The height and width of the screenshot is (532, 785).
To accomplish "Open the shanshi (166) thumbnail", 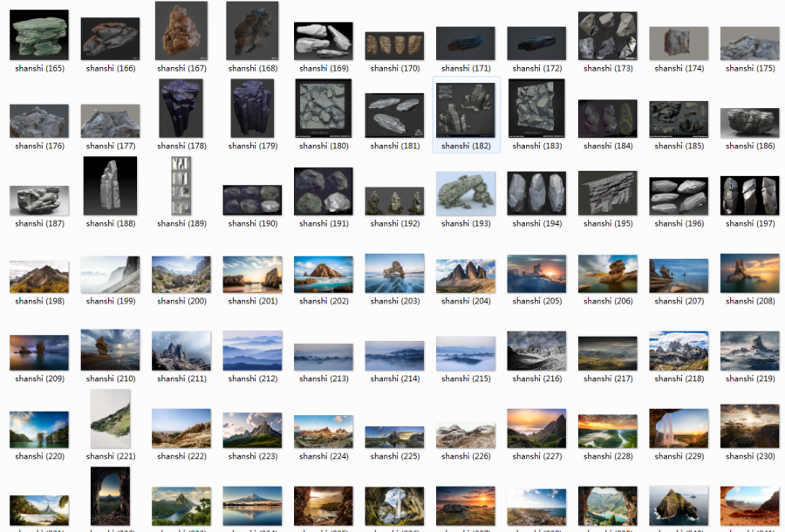I will [x=110, y=39].
